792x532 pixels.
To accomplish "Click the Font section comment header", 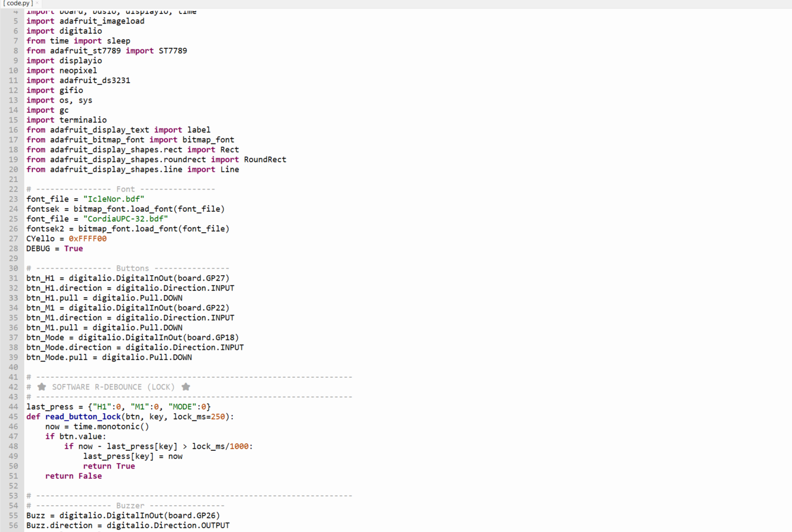I will click(x=125, y=189).
